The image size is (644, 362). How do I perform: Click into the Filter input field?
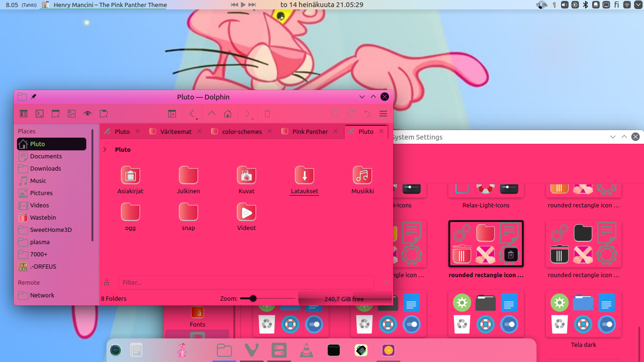click(x=247, y=282)
